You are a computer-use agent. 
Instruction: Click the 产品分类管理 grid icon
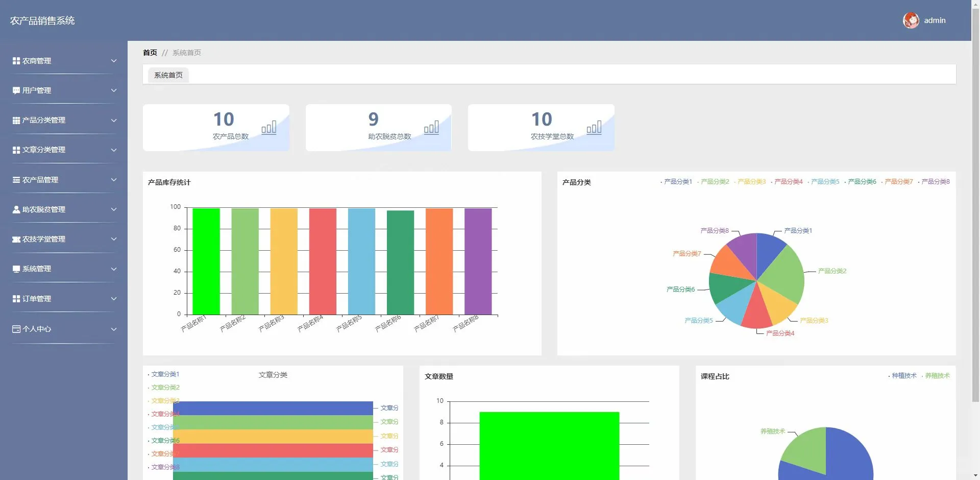15,120
